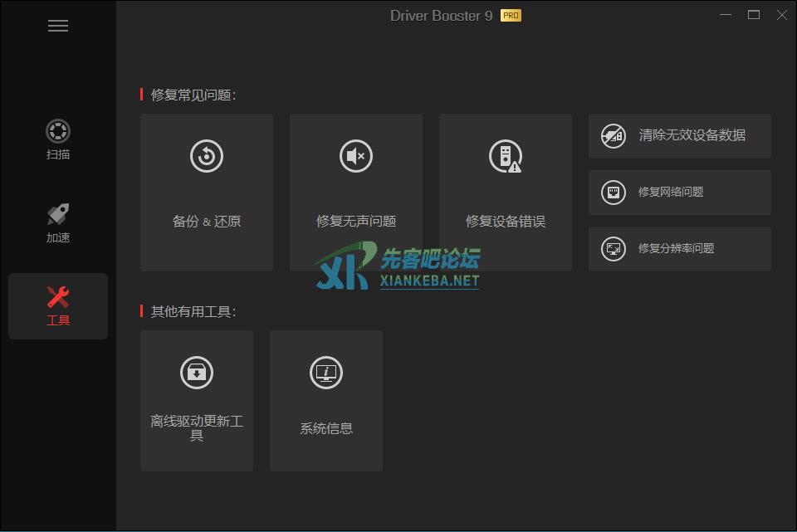Open 修复分辨率问题 resolution fix
Viewport: 797px width, 532px height.
pyautogui.click(x=676, y=248)
